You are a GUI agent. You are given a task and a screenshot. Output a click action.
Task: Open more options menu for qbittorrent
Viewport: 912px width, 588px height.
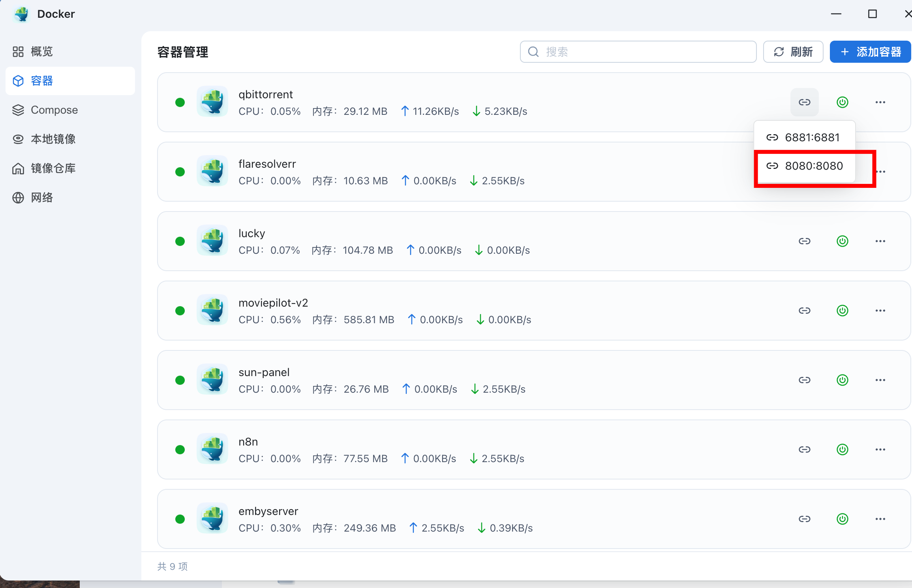click(880, 102)
